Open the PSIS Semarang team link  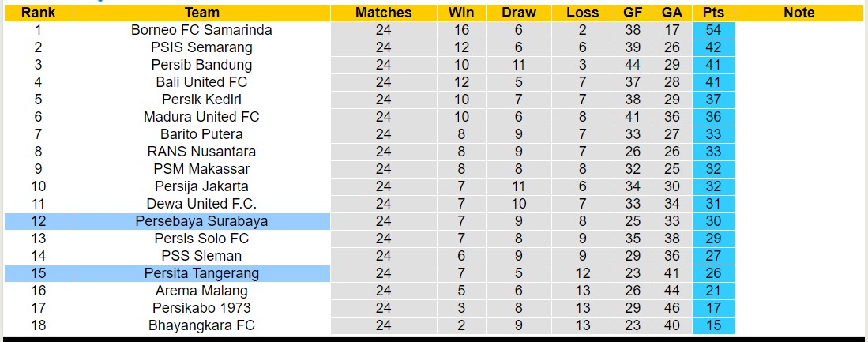(201, 47)
